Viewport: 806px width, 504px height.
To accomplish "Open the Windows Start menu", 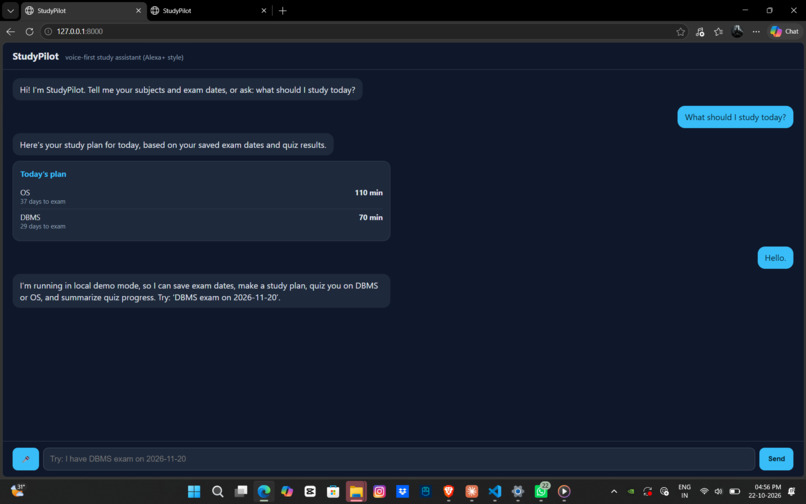I will [x=194, y=492].
